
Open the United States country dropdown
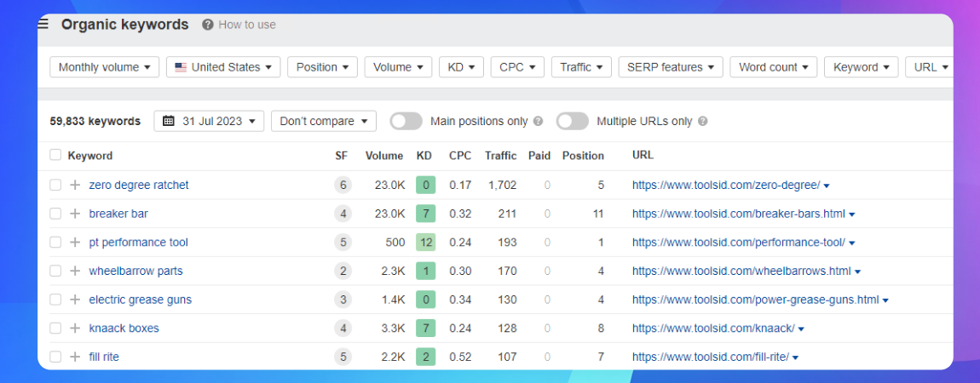coord(223,67)
